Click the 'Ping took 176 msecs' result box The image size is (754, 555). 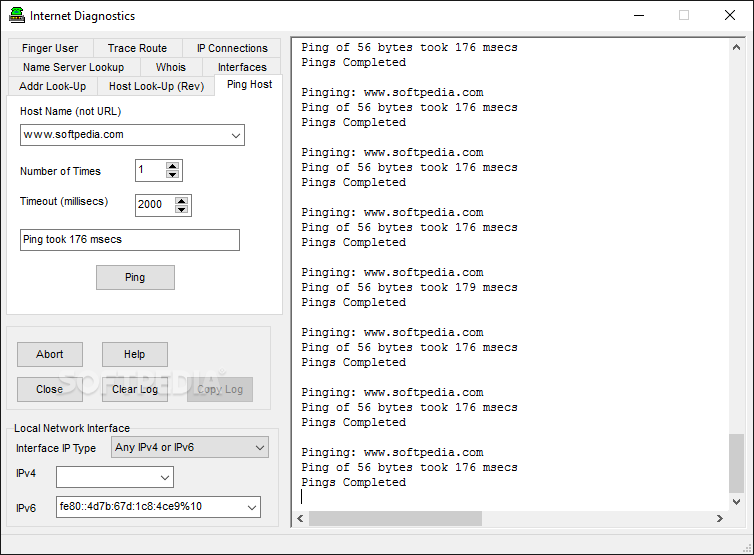[130, 240]
